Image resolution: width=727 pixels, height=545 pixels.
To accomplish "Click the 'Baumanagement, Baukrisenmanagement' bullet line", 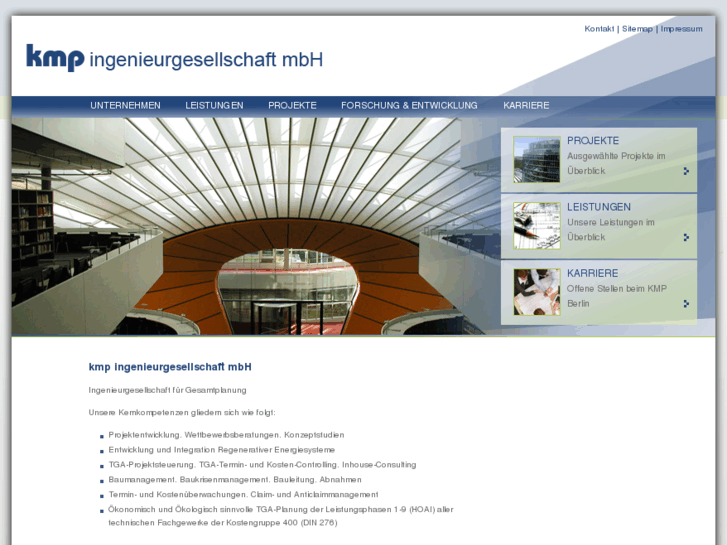I will 235,480.
